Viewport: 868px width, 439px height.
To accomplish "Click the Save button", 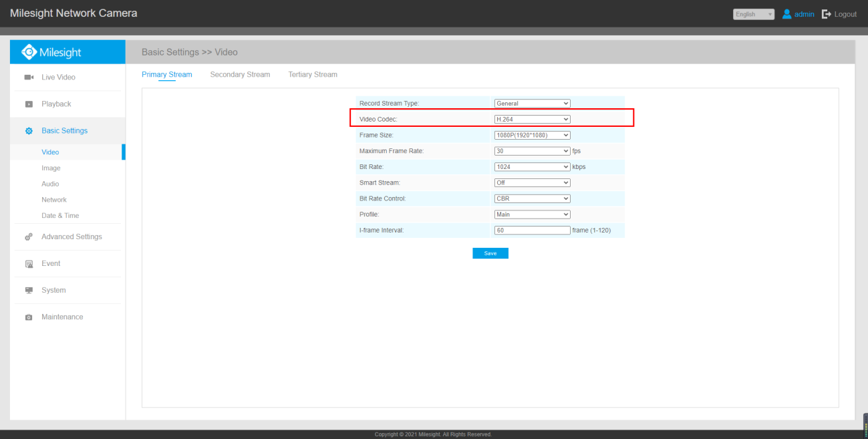I will pyautogui.click(x=490, y=253).
